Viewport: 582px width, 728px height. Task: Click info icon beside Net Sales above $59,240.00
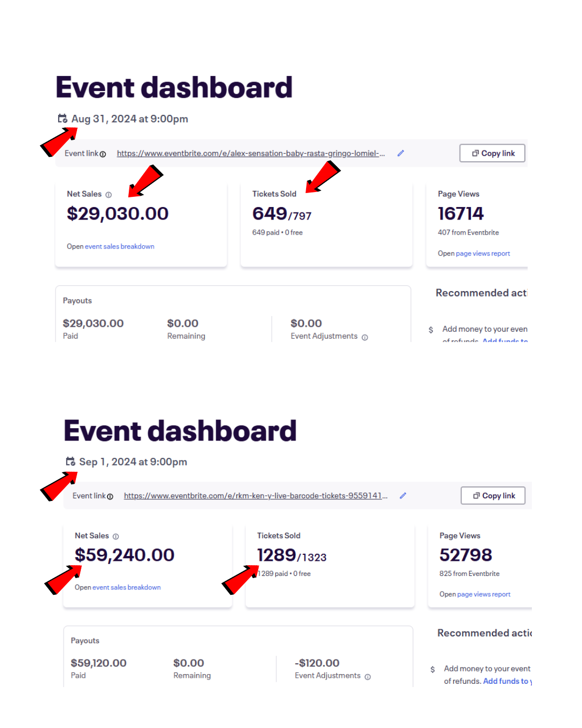(116, 537)
